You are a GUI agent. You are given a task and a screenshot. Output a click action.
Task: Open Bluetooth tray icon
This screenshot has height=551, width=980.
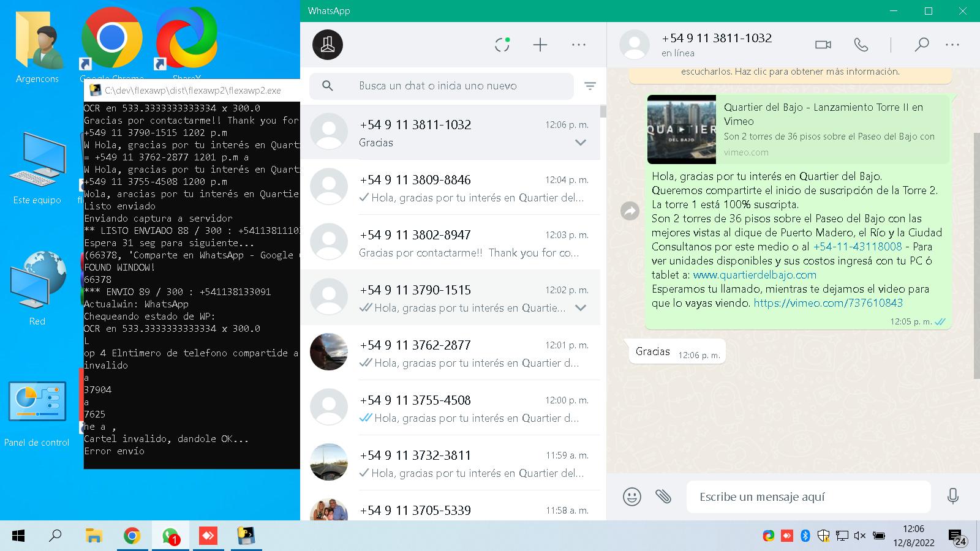tap(805, 536)
